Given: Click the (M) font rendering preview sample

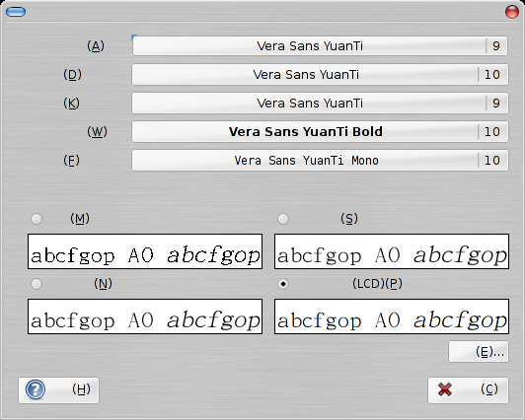Looking at the screenshot, I should coord(145,251).
